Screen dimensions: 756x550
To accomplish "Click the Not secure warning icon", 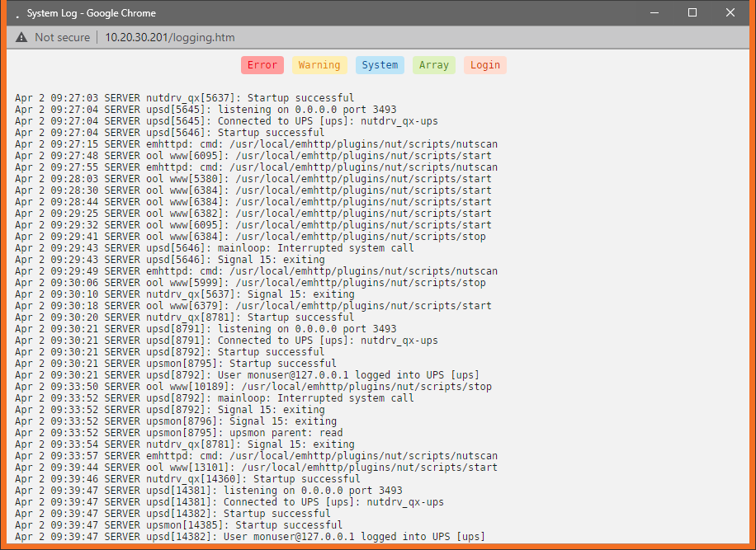I will pyautogui.click(x=21, y=38).
